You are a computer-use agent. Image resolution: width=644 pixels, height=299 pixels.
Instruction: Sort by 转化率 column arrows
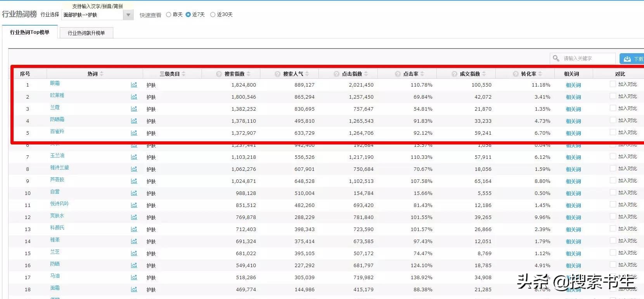pyautogui.click(x=540, y=74)
